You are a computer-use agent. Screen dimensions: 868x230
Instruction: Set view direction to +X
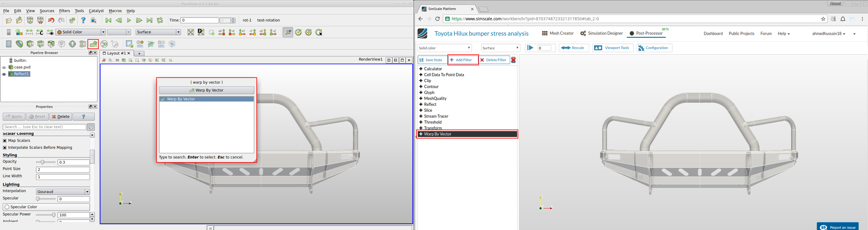(222, 32)
